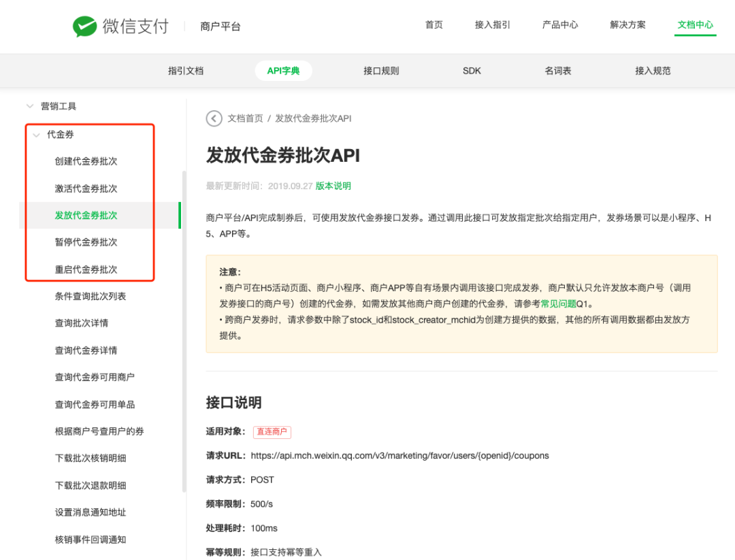This screenshot has height=560, width=735.
Task: Select the API字典 tab
Action: [283, 71]
